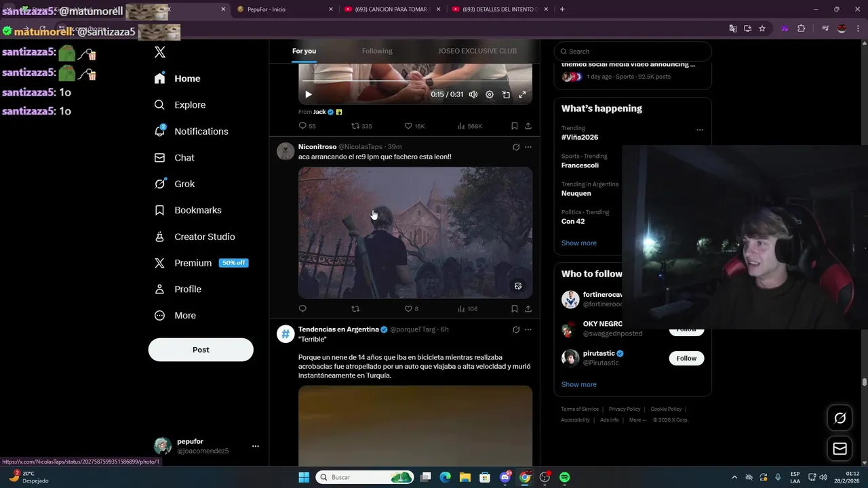868x488 pixels.
Task: Click the image edit icon on Niconitroso's photo
Action: (x=518, y=286)
